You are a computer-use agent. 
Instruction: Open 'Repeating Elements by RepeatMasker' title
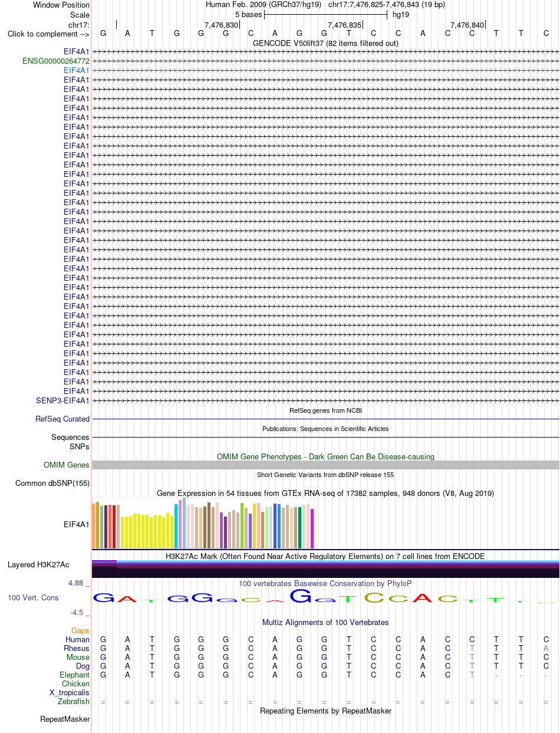click(x=325, y=711)
